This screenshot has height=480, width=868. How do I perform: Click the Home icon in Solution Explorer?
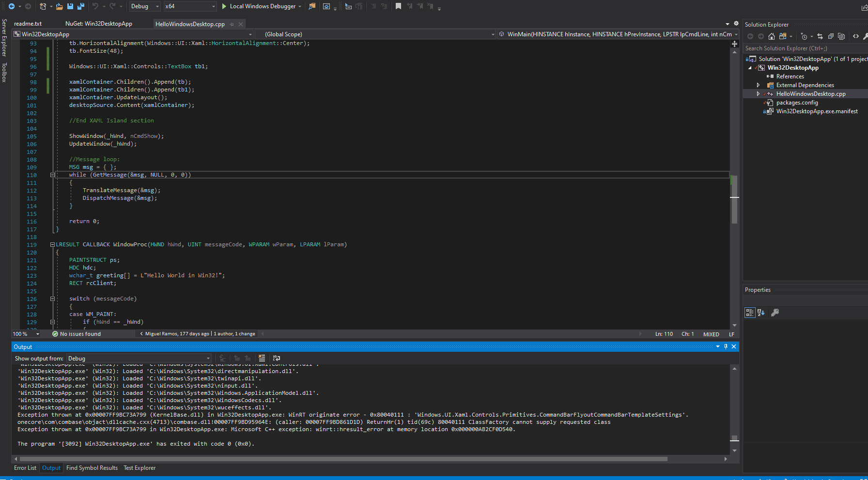click(772, 36)
